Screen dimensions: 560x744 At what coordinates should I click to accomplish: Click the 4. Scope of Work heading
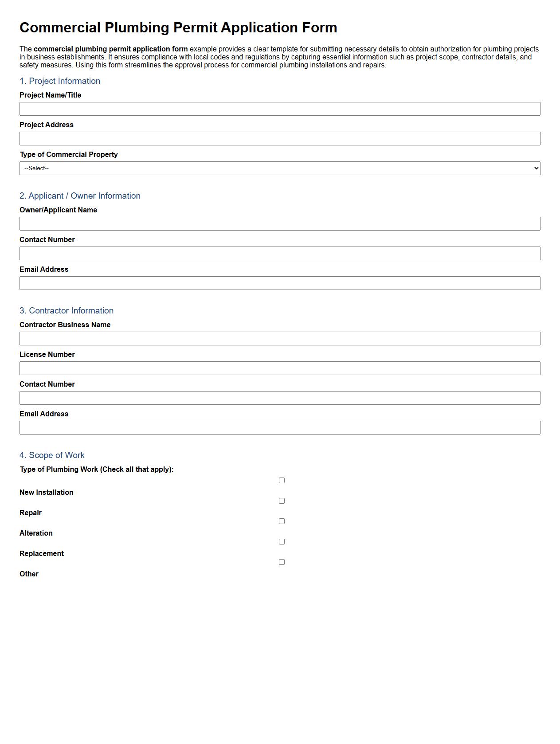(x=52, y=455)
